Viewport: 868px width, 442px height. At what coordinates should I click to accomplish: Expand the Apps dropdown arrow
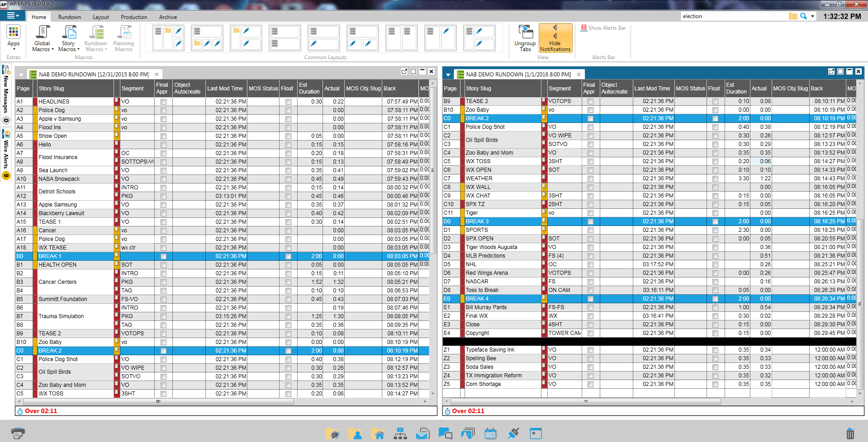click(14, 49)
